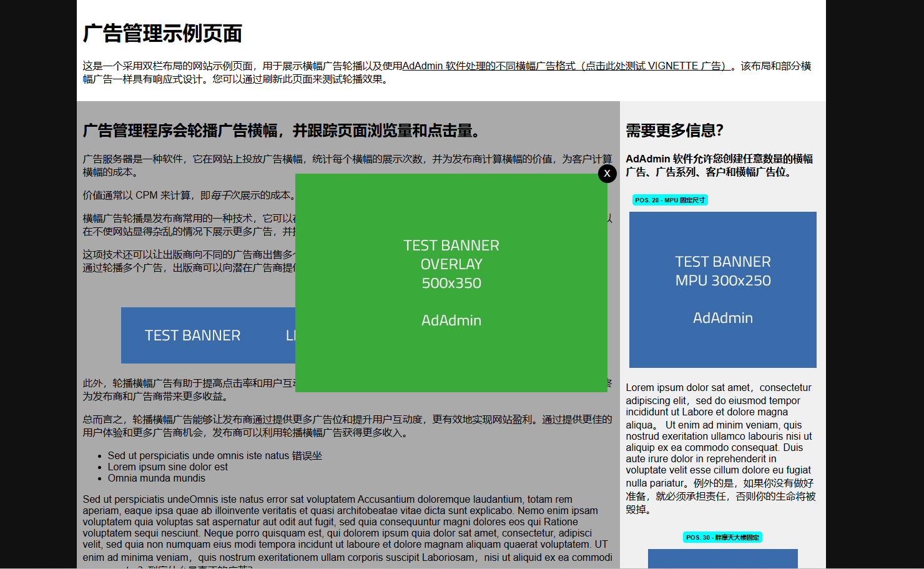Image resolution: width=924 pixels, height=569 pixels.
Task: Click the TEST BANNER leaderboard ad in the article
Action: click(194, 335)
